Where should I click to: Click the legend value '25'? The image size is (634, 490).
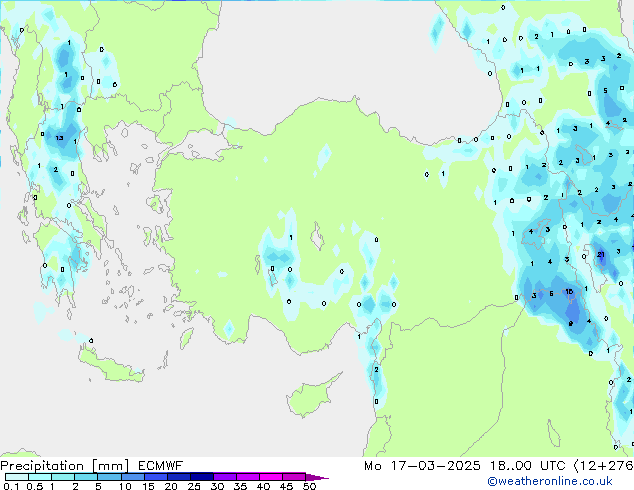click(194, 486)
